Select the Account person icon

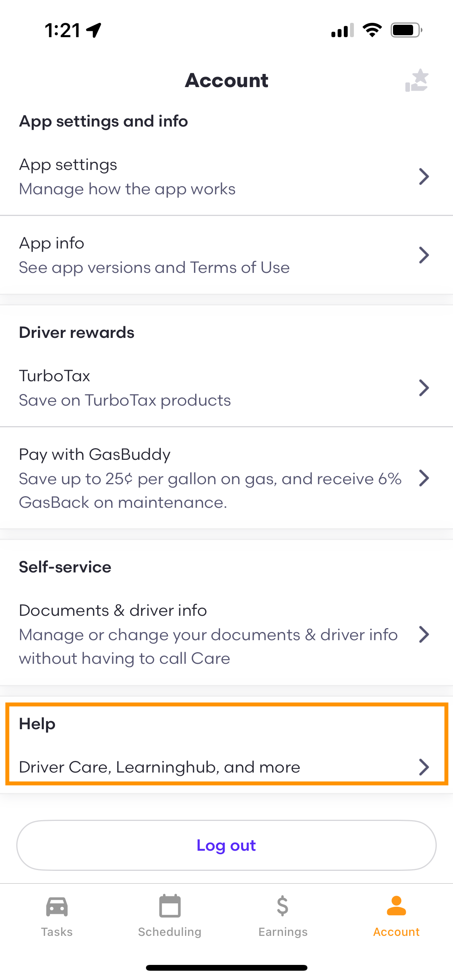(x=396, y=906)
